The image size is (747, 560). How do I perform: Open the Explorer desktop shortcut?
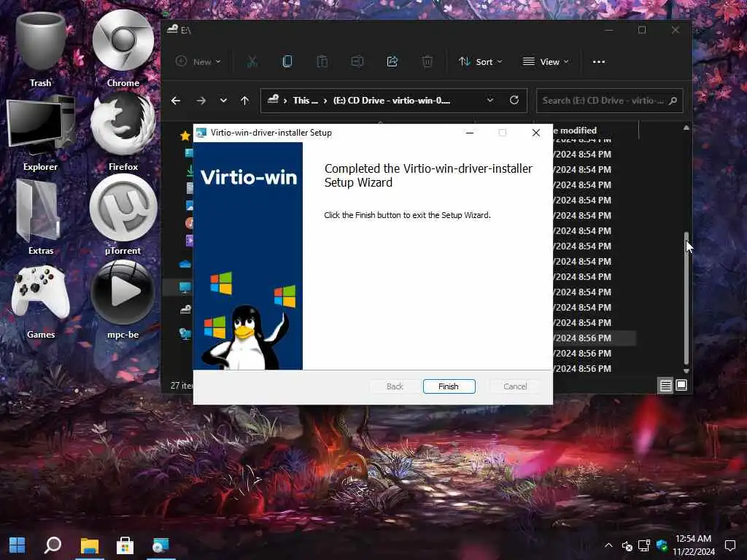[41, 134]
